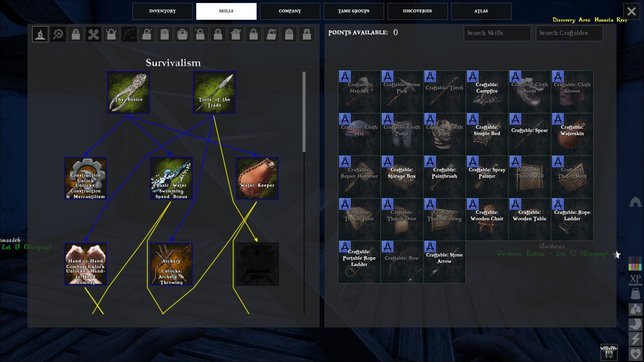This screenshot has height=362, width=644.
Task: Switch to the Inventory tab
Action: (162, 11)
